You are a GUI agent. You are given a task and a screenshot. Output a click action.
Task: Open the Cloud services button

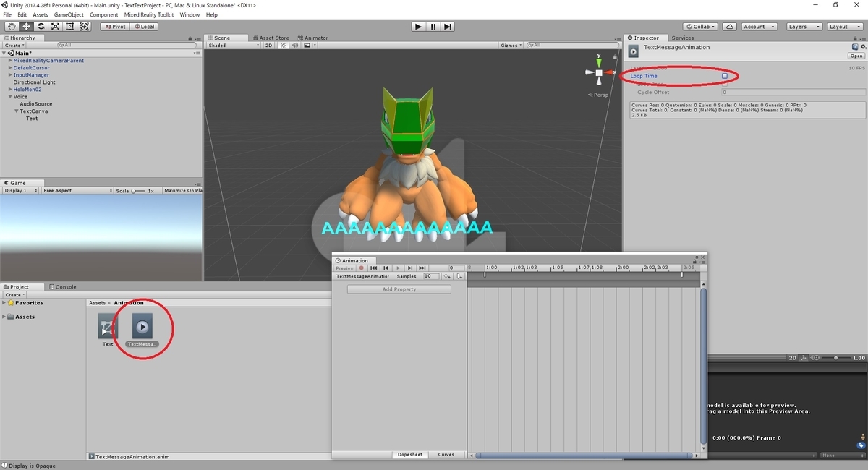point(730,27)
